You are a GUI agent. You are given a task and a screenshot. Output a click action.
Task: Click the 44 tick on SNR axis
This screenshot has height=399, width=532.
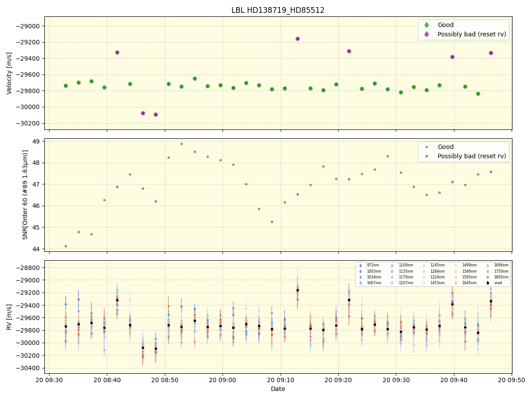coord(37,249)
